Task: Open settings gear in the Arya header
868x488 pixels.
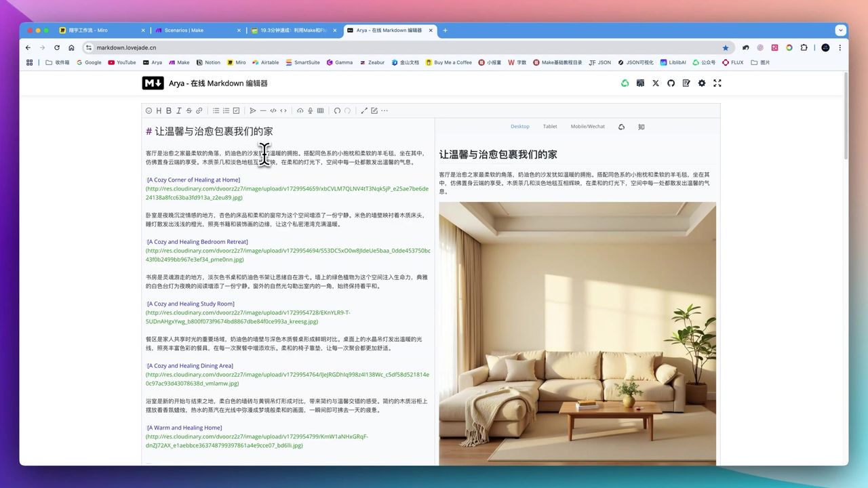Action: (x=702, y=83)
